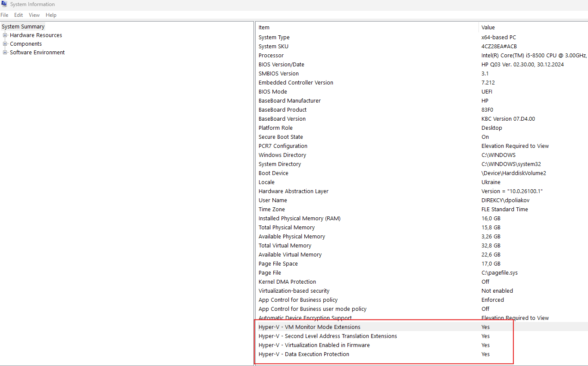
Task: Select Hyper-V VM Monitor Mode Extensions row
Action: pyautogui.click(x=422, y=327)
